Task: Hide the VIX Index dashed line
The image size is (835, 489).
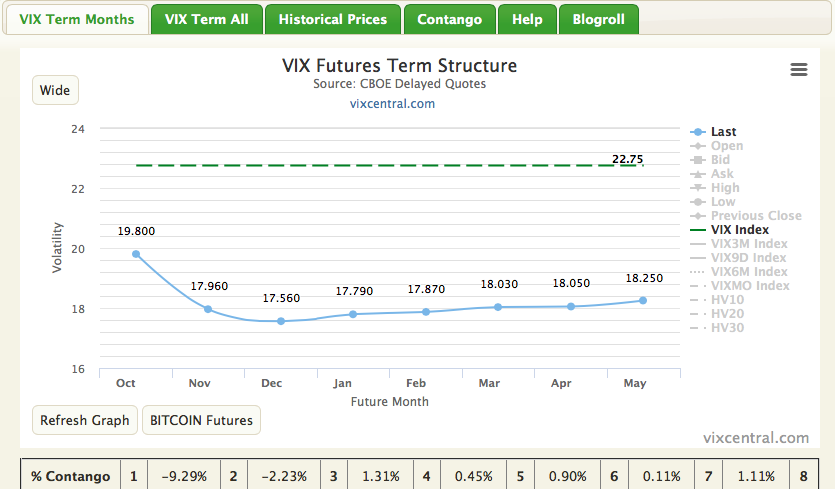Action: click(x=739, y=230)
